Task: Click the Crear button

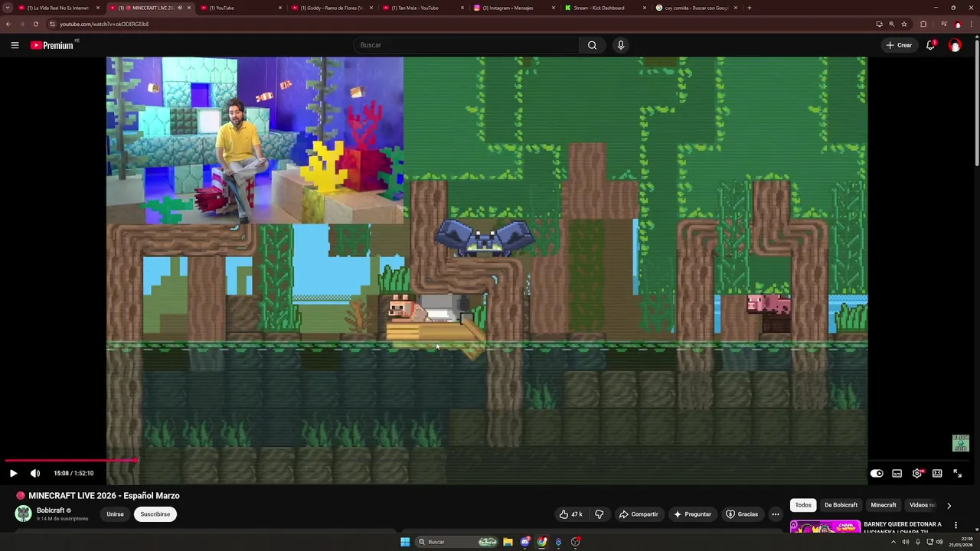Action: pos(900,45)
